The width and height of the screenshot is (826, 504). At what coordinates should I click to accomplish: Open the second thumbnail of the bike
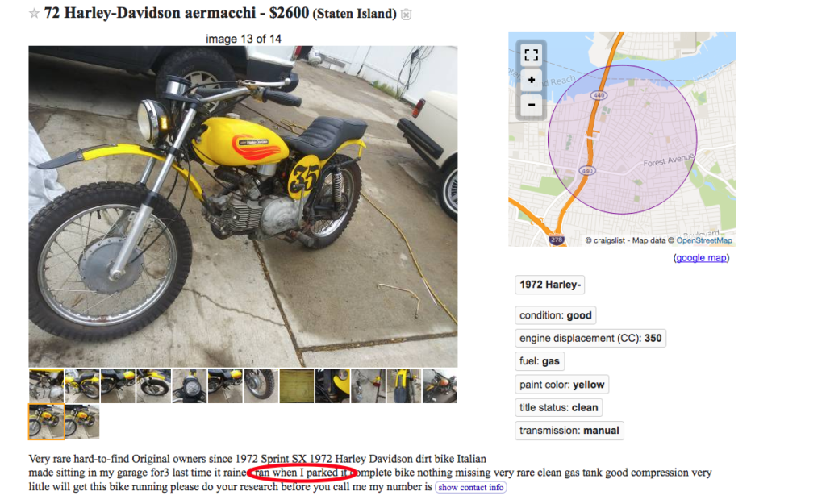[82, 386]
